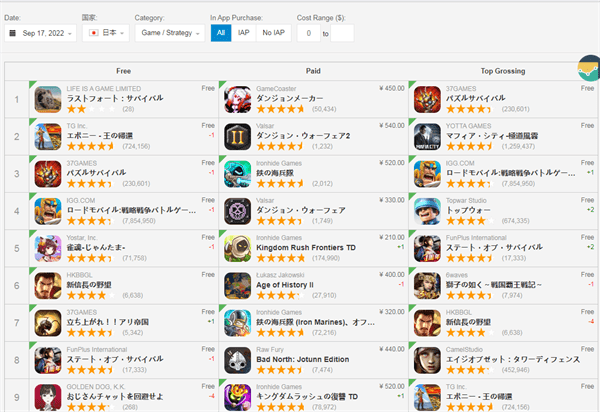
Task: Open the Top War app icon
Action: [x=427, y=211]
